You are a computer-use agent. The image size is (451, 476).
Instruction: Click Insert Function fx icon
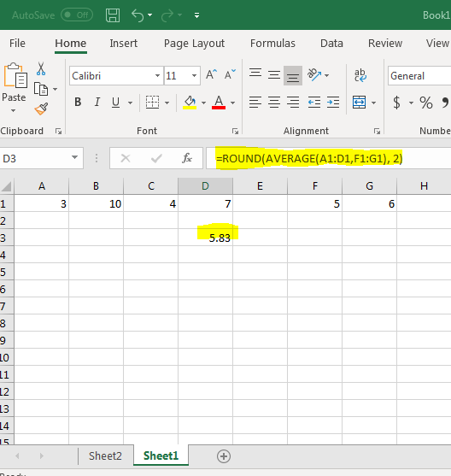click(x=187, y=158)
